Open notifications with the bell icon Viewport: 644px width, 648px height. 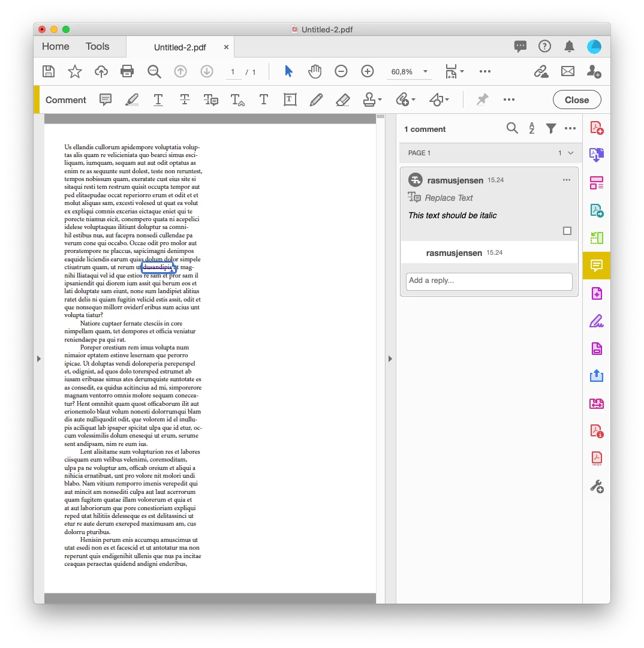[x=569, y=46]
